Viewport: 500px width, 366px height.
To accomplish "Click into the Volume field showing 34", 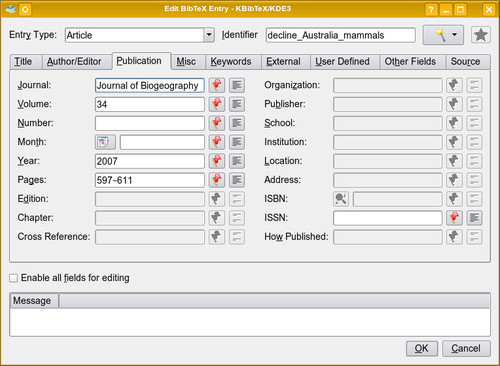I will click(150, 104).
